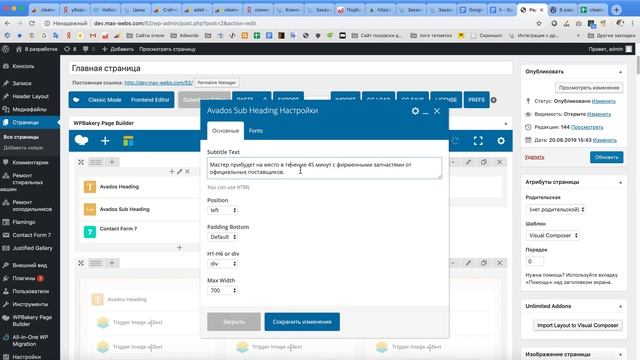Image resolution: width=640 pixels, height=360 pixels.
Task: Click the Обновить publish button
Action: coord(607,157)
